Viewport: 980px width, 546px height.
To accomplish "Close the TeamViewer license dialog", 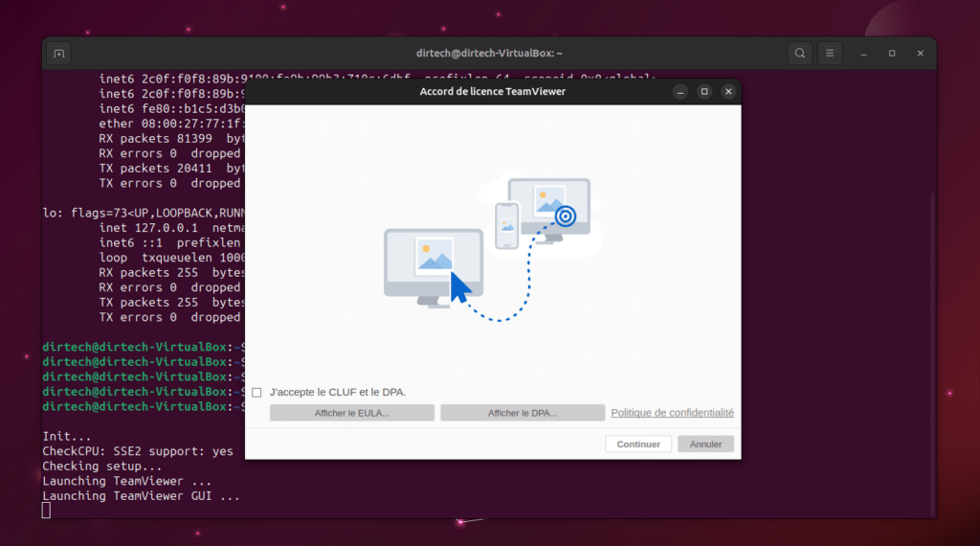I will tap(728, 92).
